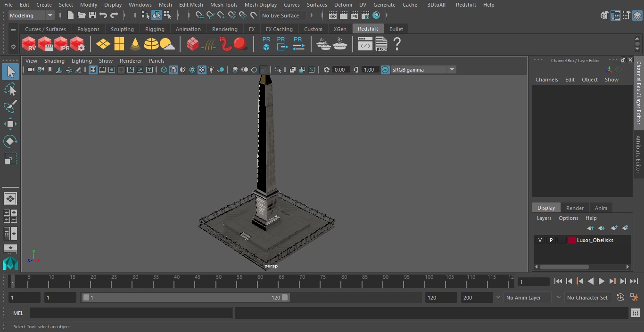Click the Luxor_Obelisks layer color swatch
This screenshot has height=332, width=644.
tap(572, 240)
